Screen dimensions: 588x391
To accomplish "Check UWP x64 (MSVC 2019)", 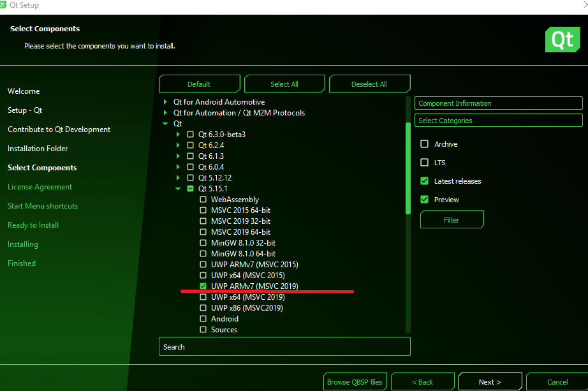I will point(203,297).
